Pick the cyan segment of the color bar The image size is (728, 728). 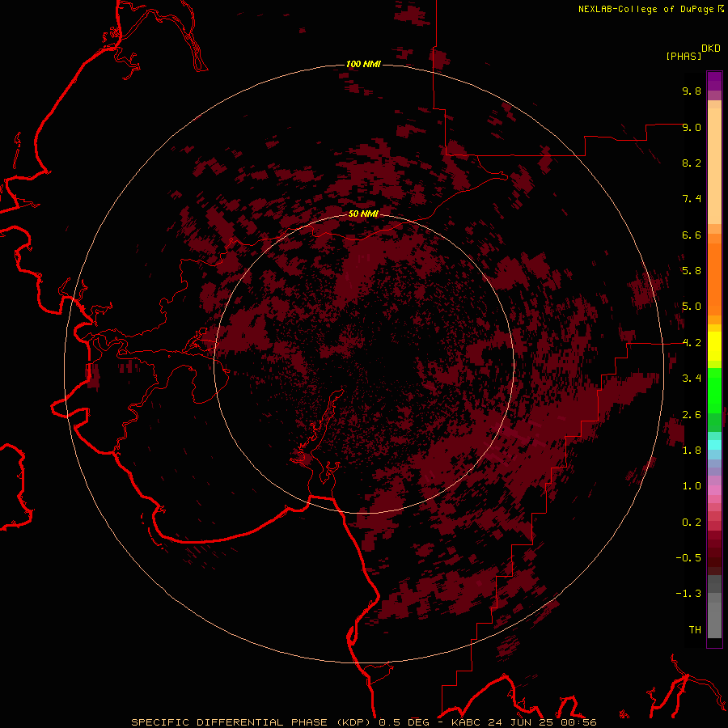[714, 445]
